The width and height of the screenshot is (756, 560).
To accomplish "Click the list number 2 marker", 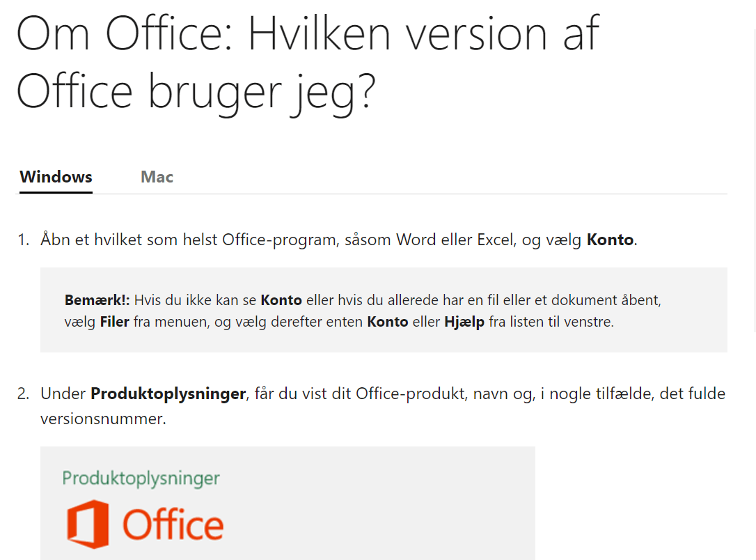I will pyautogui.click(x=23, y=394).
